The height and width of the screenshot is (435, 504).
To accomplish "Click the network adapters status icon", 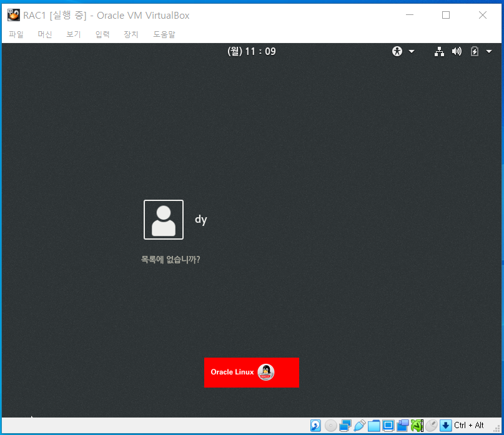I will (x=345, y=426).
